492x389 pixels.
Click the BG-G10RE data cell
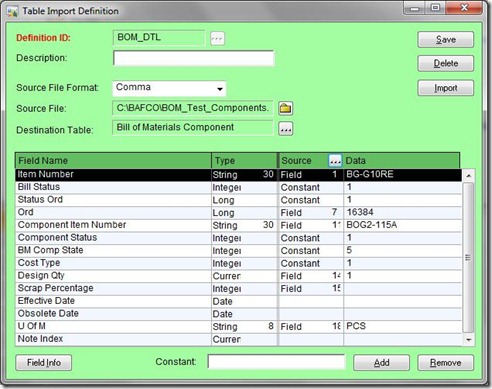(x=403, y=175)
